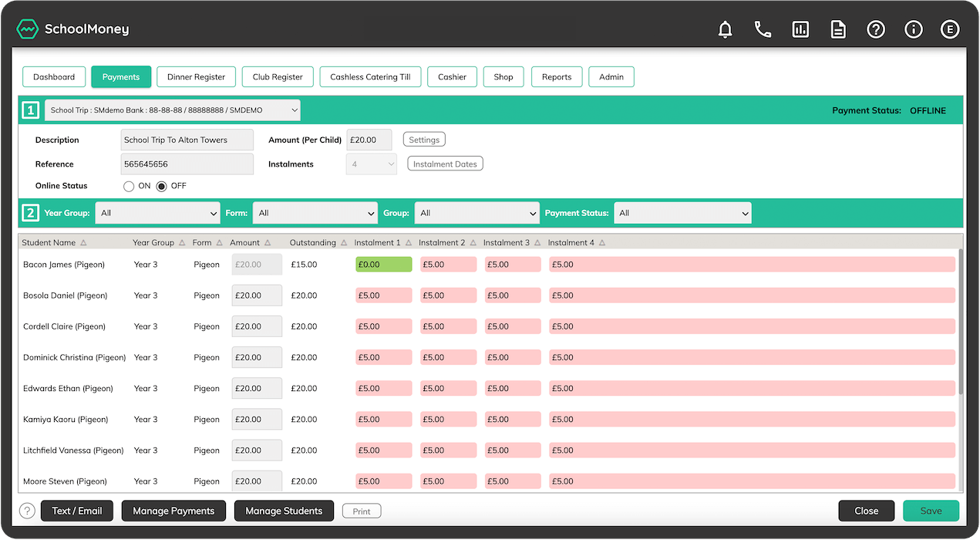Click the Reference field 565645656
The width and height of the screenshot is (980, 540).
click(x=187, y=164)
